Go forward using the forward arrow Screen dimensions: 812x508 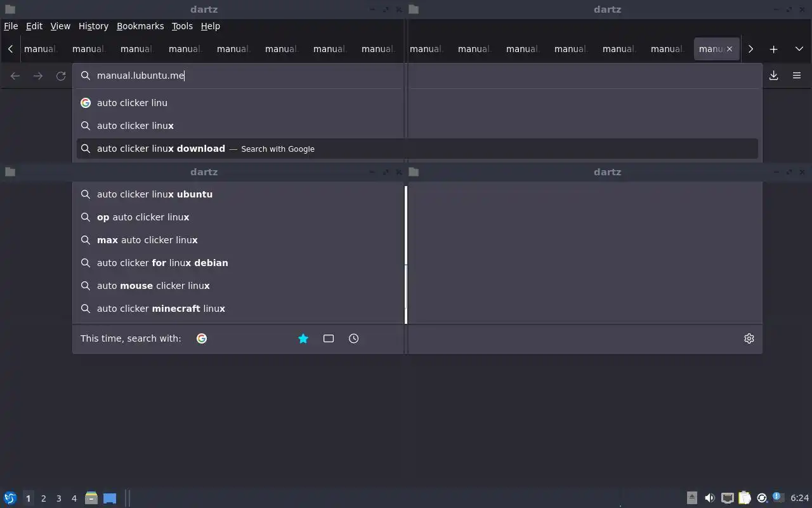point(38,76)
